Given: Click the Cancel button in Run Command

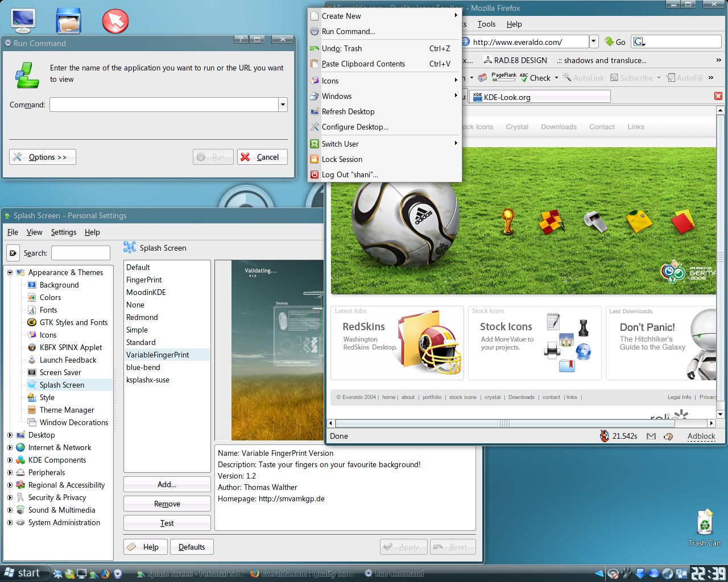Looking at the screenshot, I should (262, 157).
